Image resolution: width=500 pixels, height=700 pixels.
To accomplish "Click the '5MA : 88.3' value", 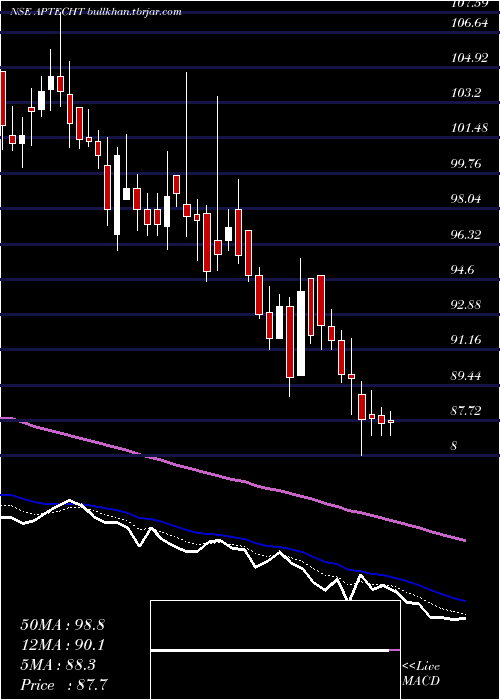I will tap(58, 665).
